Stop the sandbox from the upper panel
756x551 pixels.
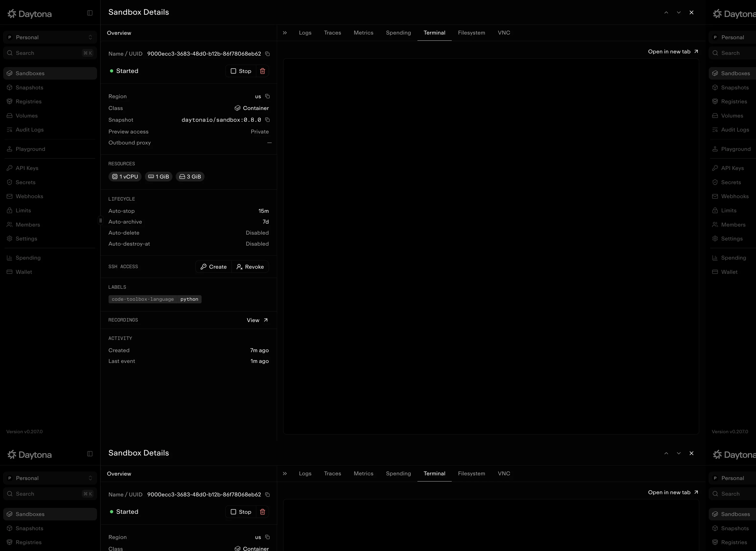coord(241,71)
